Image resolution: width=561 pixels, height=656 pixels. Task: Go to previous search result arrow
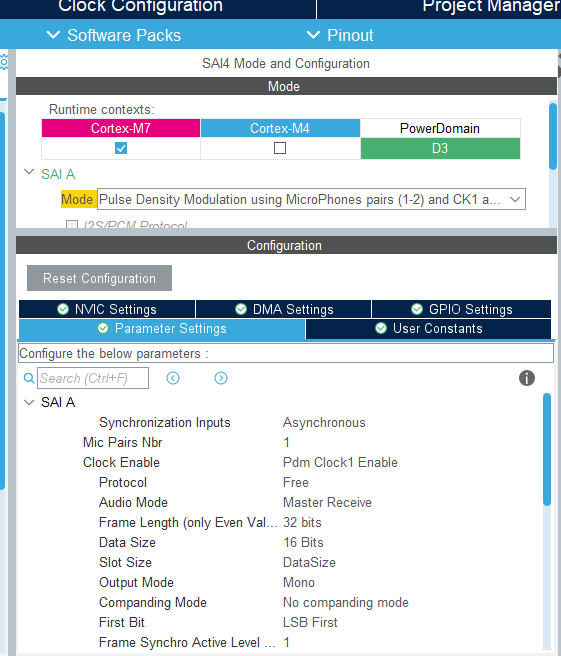click(173, 378)
